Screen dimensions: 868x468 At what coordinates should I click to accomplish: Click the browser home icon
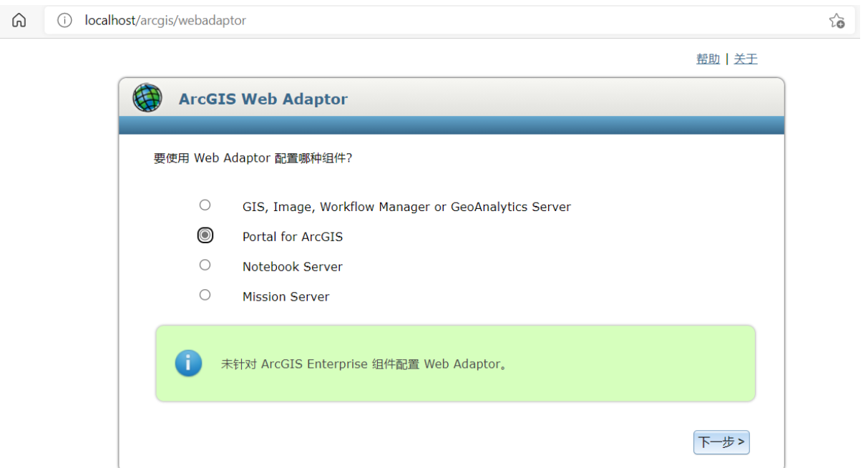click(x=19, y=20)
